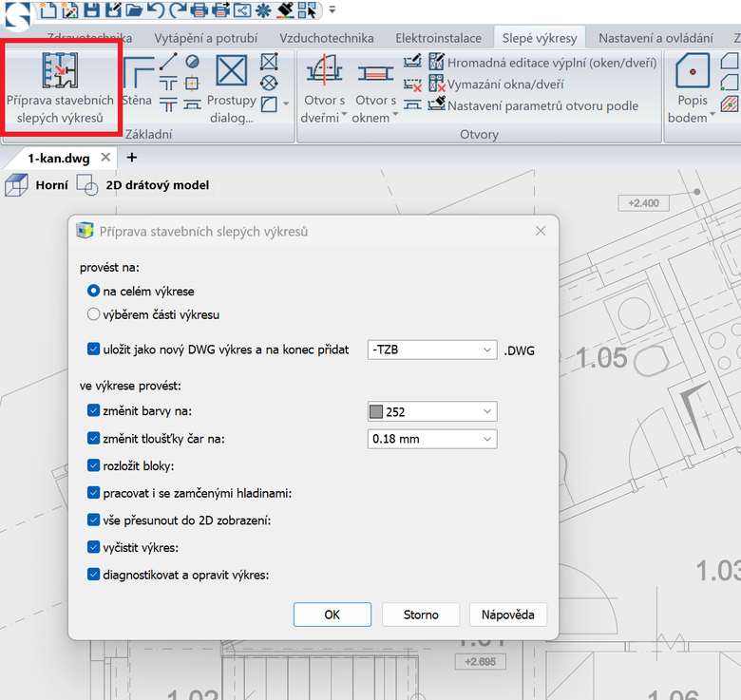Click the save icon in quick toolbar
The width and height of the screenshot is (741, 700).
click(x=92, y=9)
